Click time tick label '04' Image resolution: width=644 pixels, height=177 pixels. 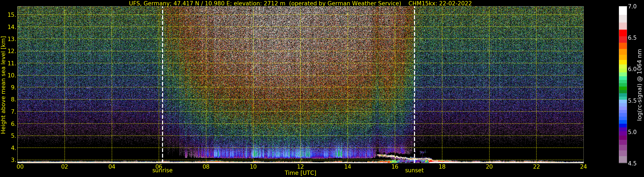coord(112,166)
